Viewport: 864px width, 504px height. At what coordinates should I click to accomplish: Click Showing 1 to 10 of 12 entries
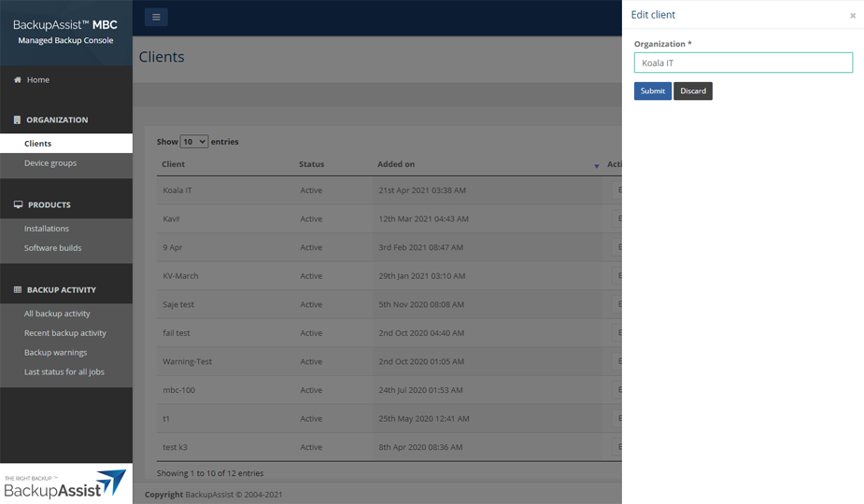pyautogui.click(x=210, y=473)
